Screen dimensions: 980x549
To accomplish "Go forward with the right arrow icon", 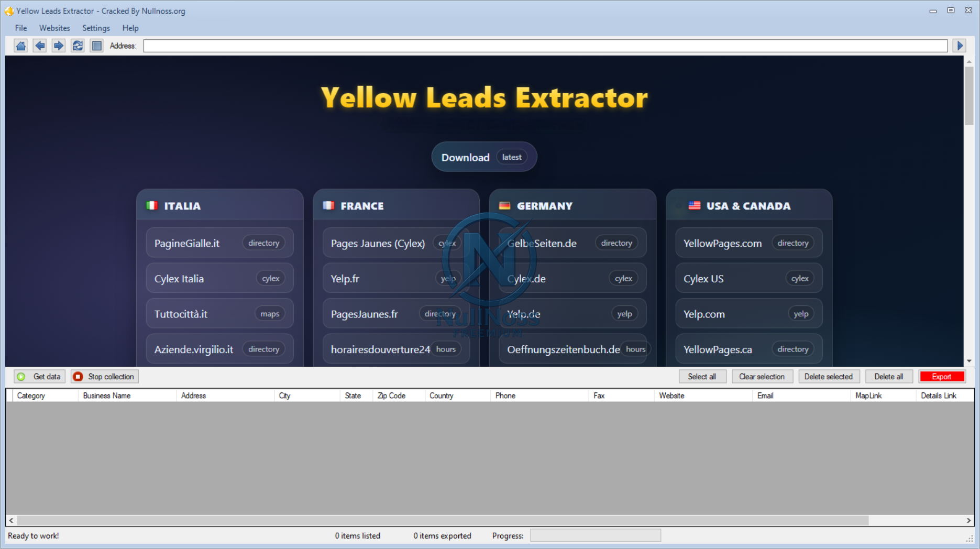I will pyautogui.click(x=59, y=46).
